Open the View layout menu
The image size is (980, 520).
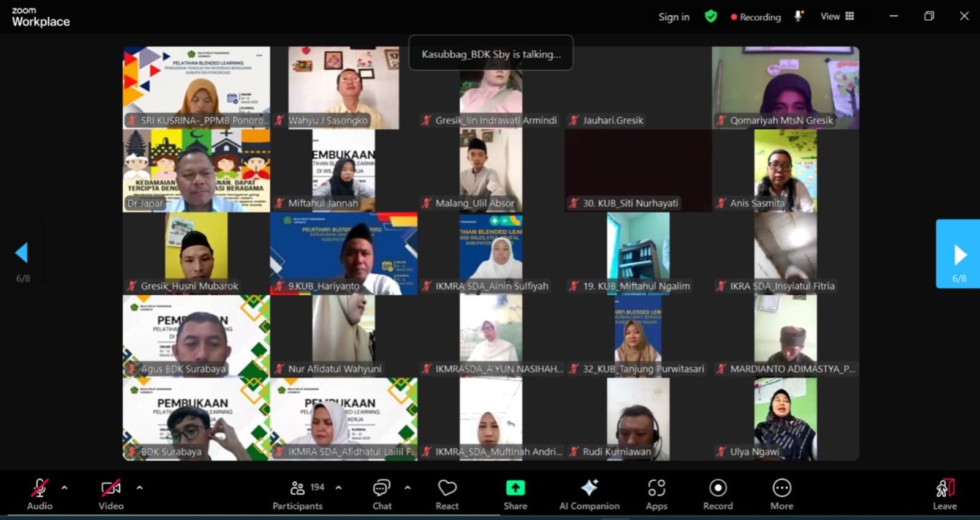[x=837, y=17]
